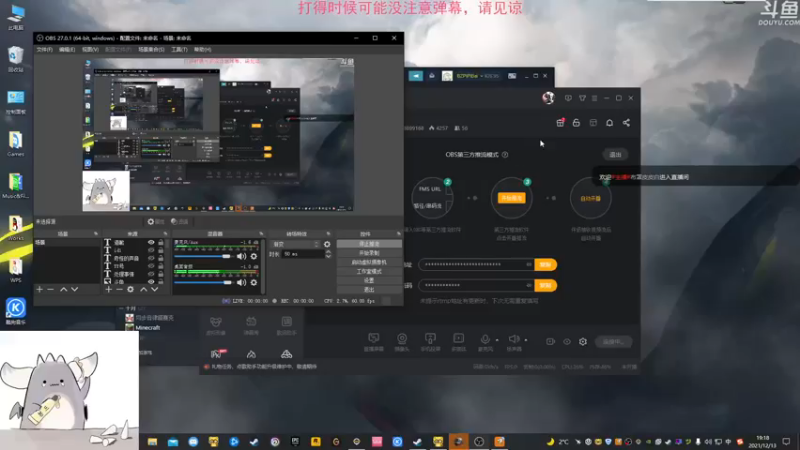The height and width of the screenshot is (450, 800).
Task: Click the padlock icon in Douyu header row
Action: [576, 123]
